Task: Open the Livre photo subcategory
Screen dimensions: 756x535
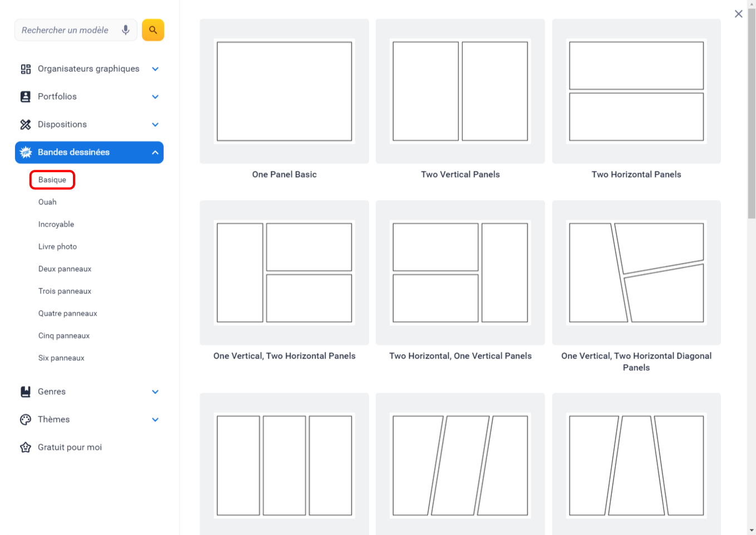Action: tap(57, 247)
